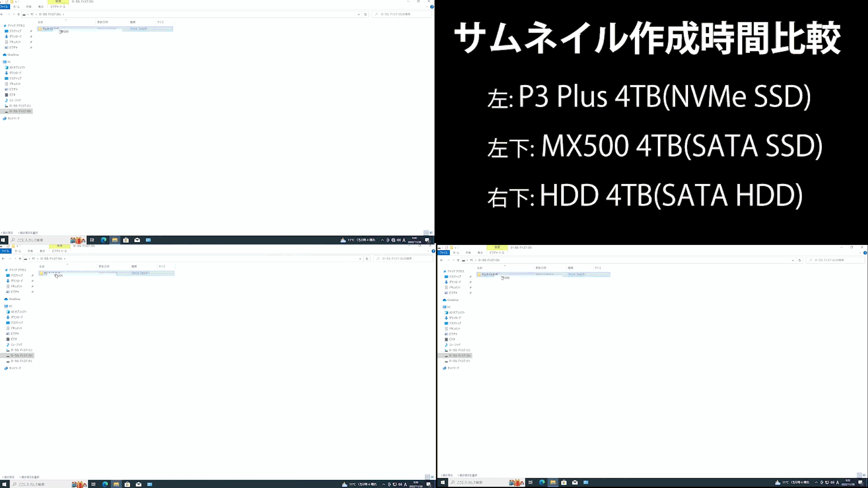Click search box in top-left Explorer
868x488 pixels.
point(401,14)
